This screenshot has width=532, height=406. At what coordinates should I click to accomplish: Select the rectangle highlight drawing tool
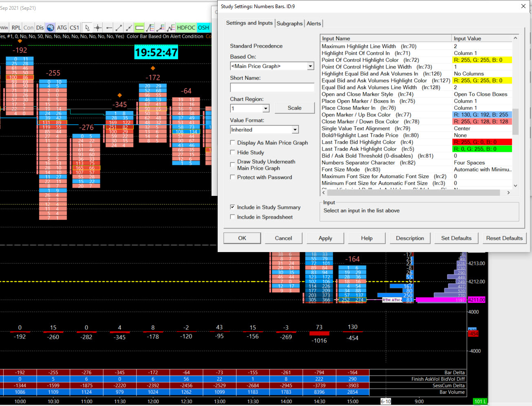point(139,28)
